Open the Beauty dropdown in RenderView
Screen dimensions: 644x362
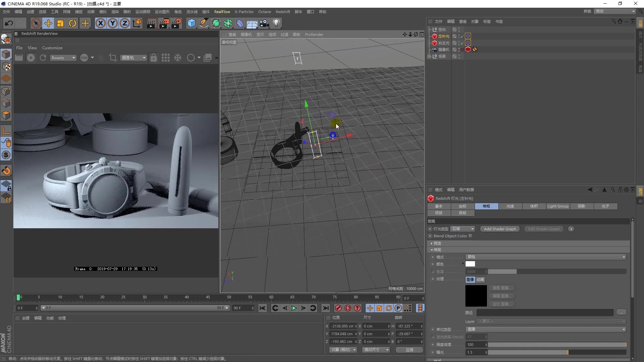(x=63, y=58)
